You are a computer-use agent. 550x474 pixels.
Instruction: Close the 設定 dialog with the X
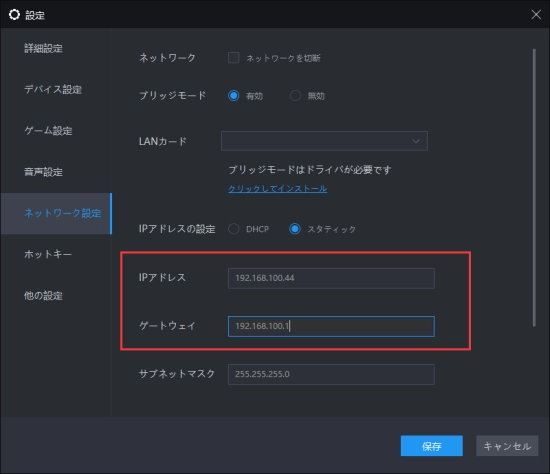(536, 14)
